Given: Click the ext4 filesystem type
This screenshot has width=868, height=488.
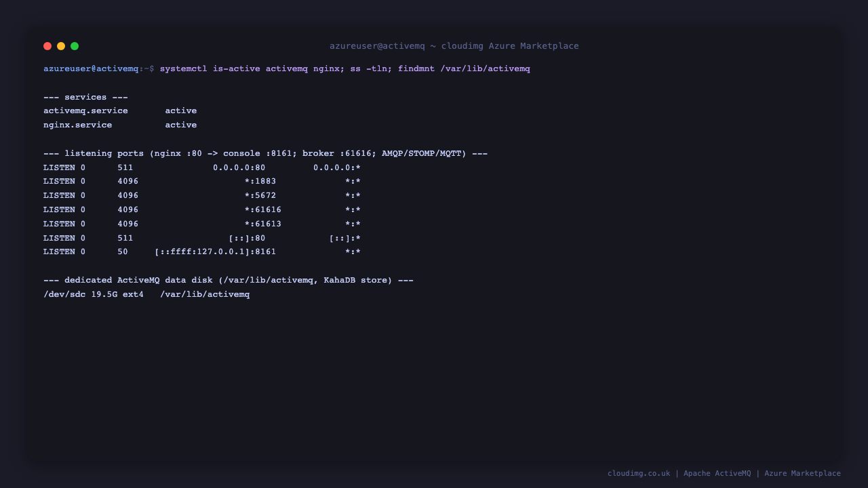Looking at the screenshot, I should pos(133,295).
